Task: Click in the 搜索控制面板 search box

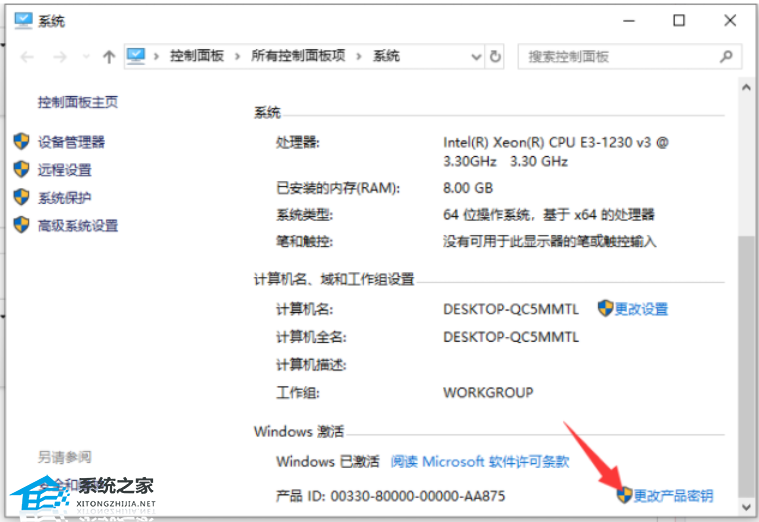Action: coord(615,57)
